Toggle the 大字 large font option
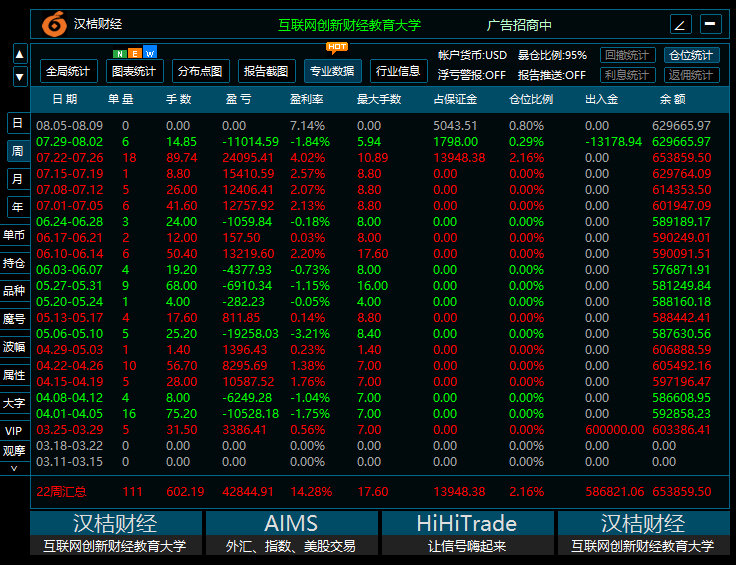This screenshot has width=736, height=565. 14,403
